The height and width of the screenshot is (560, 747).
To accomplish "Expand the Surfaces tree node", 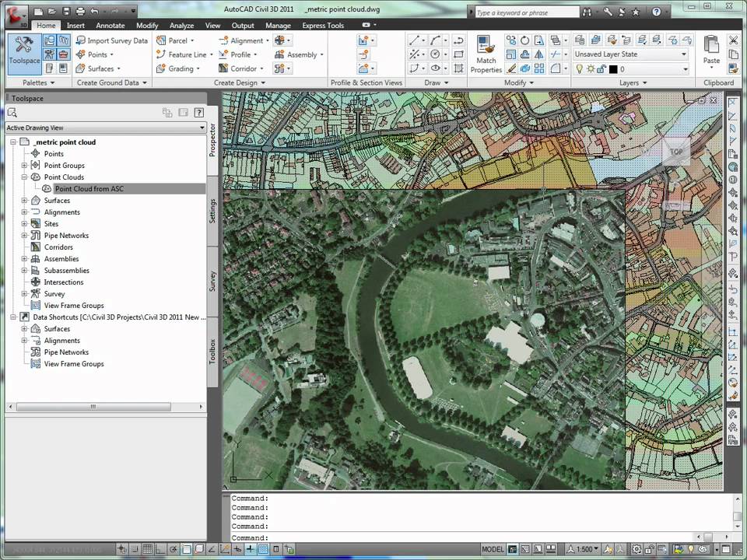I will (24, 201).
